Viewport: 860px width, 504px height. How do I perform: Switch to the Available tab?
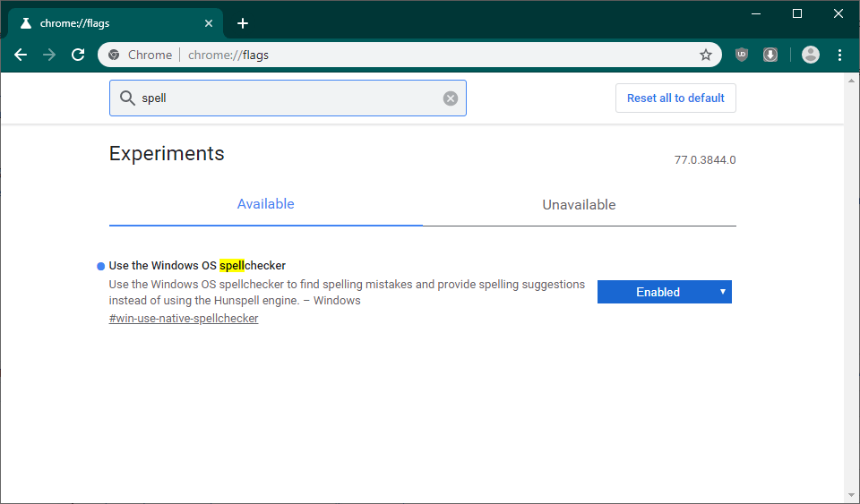coord(265,204)
